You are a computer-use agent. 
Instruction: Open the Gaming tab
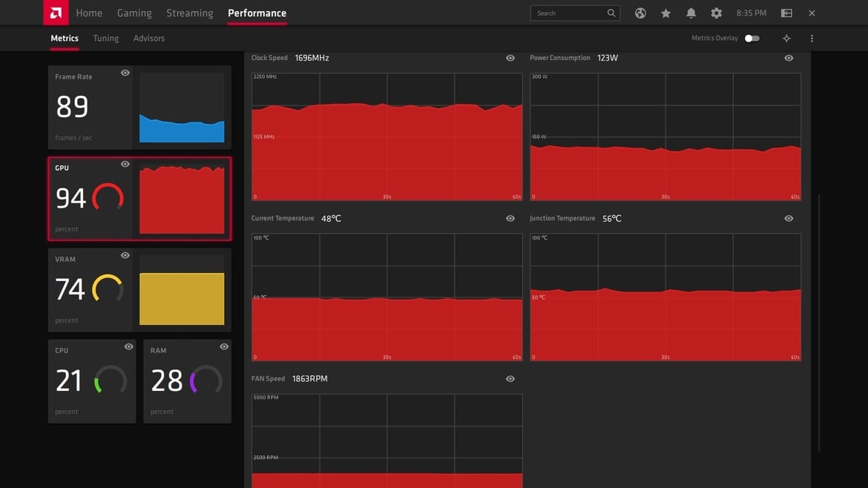[134, 13]
